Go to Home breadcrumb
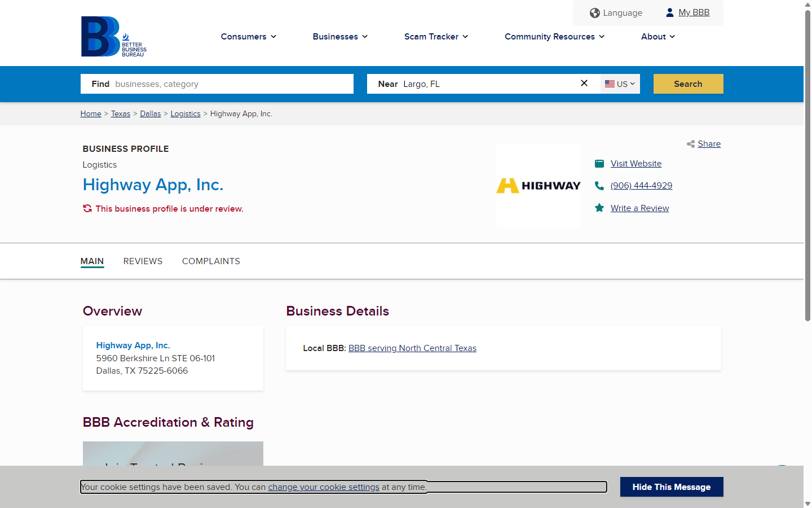This screenshot has width=812, height=508. (x=91, y=113)
